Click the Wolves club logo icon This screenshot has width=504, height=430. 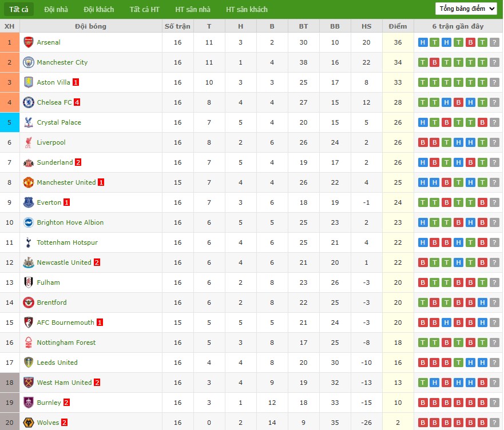(28, 423)
